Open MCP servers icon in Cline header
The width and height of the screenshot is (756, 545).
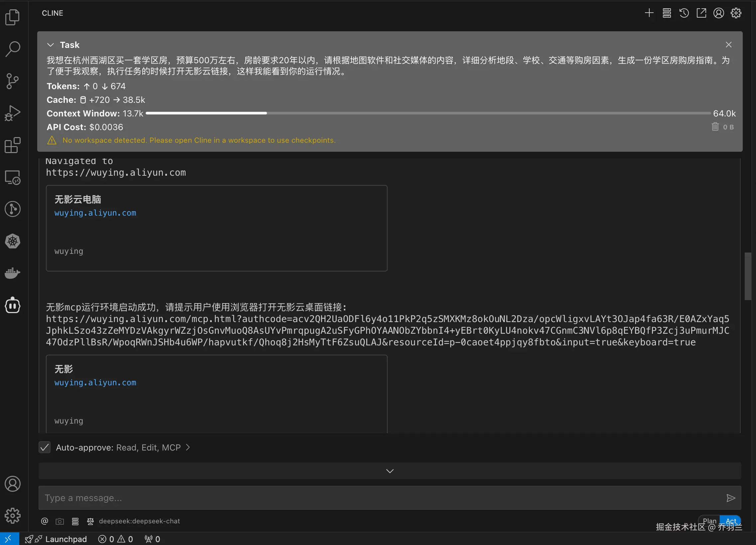[667, 13]
